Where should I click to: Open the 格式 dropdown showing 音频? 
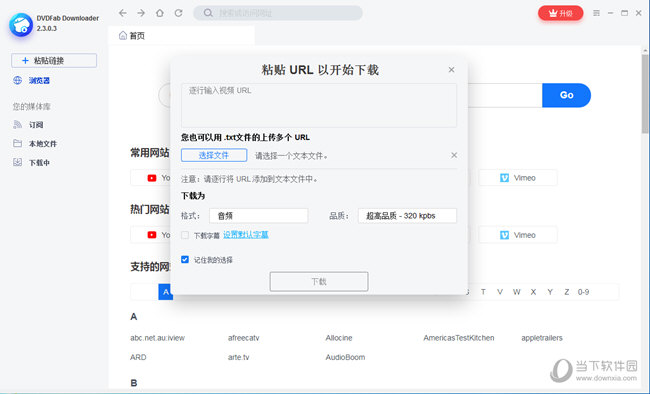(x=259, y=216)
